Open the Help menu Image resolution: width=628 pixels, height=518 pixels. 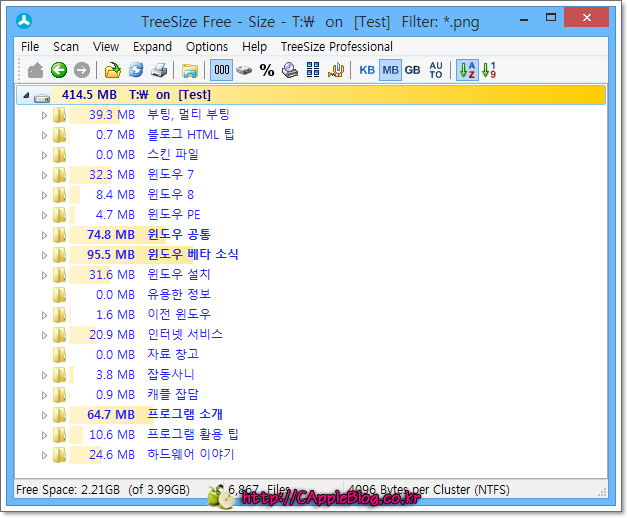pyautogui.click(x=254, y=46)
